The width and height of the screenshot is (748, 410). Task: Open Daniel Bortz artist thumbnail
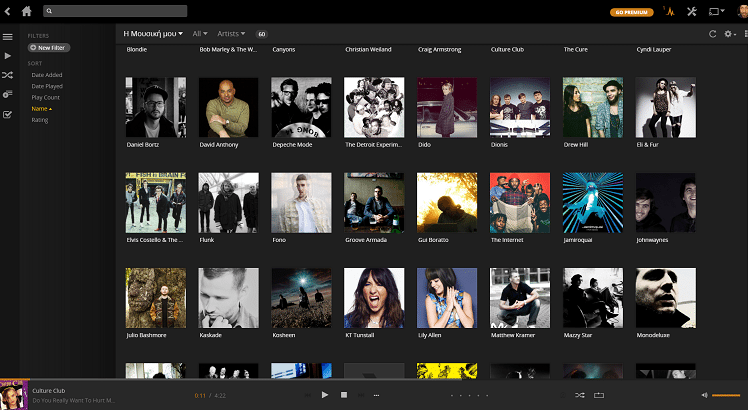pos(156,107)
